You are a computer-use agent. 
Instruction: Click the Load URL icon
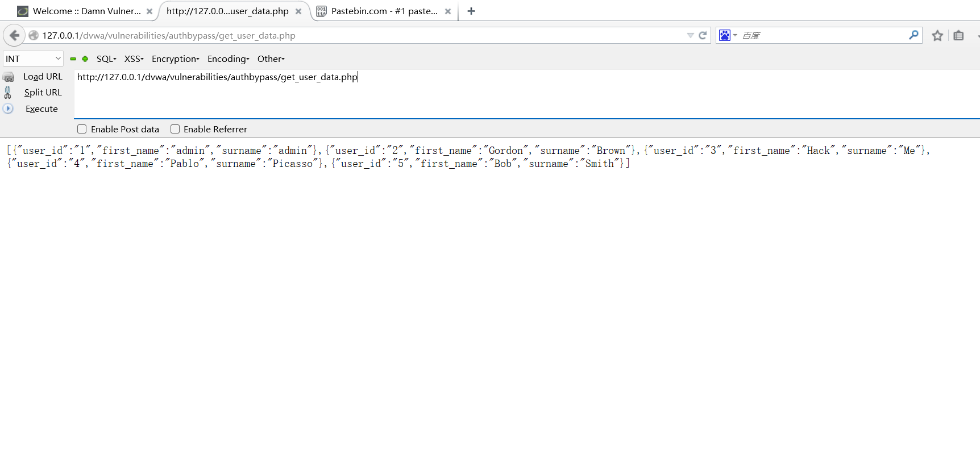tap(9, 77)
